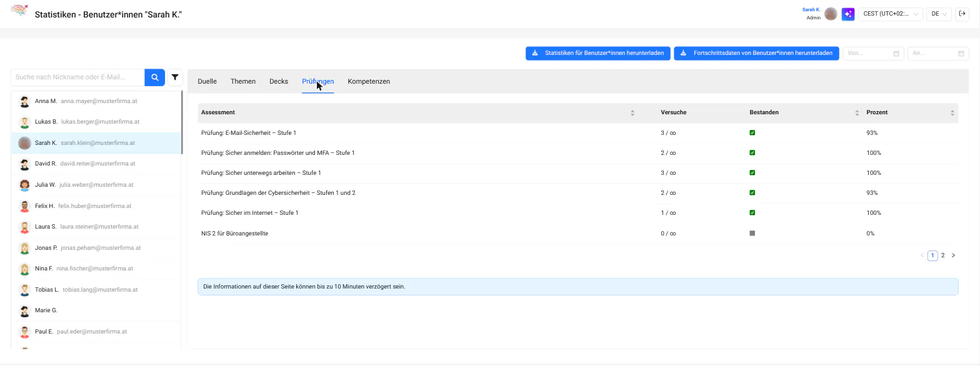Open the Von date picker

tap(873, 54)
